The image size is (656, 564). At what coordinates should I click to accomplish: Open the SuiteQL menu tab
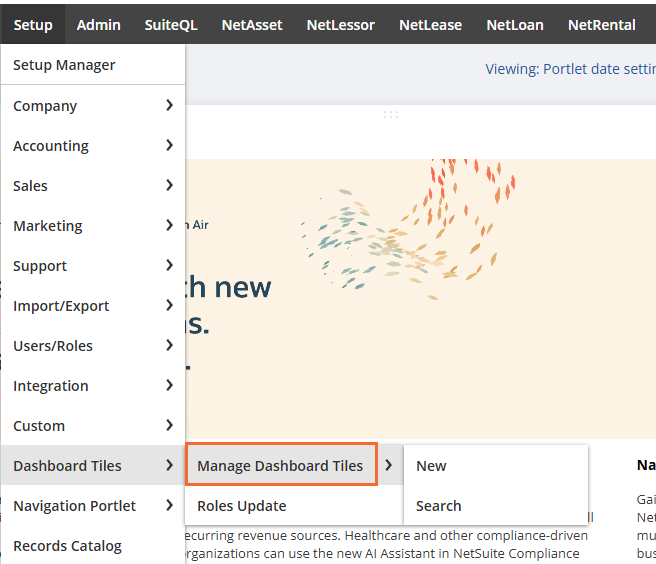(171, 25)
